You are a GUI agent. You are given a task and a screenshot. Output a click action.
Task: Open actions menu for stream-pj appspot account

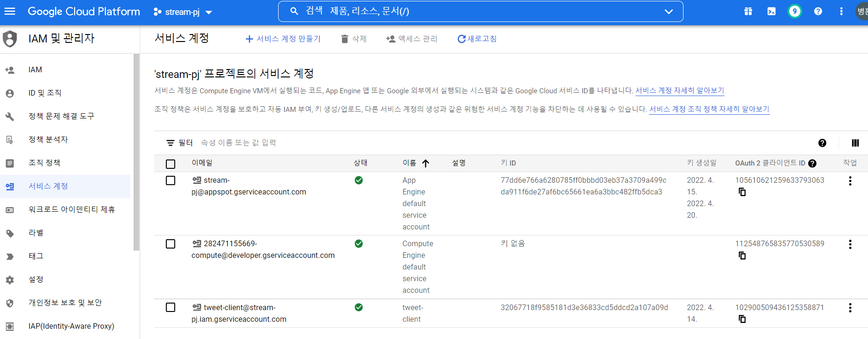850,181
